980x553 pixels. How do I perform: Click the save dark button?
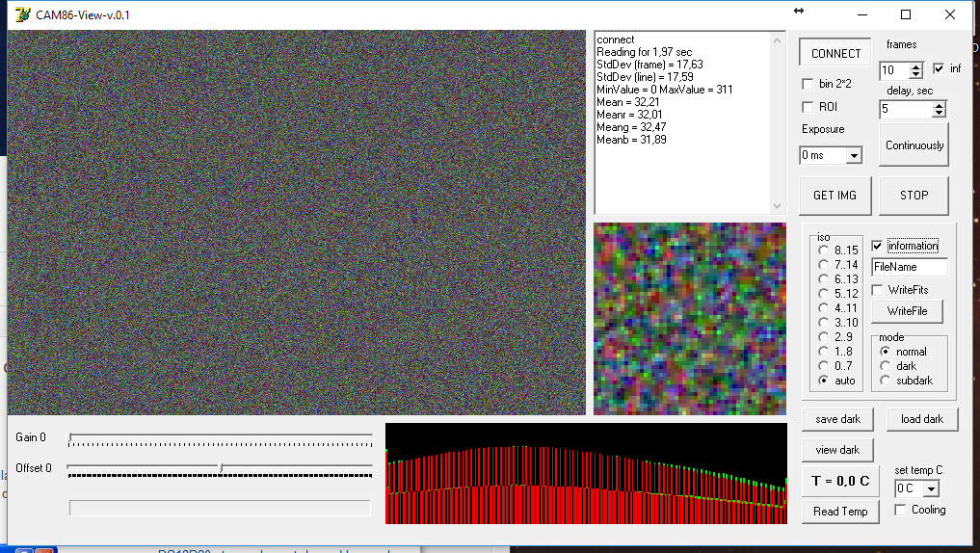pos(837,419)
